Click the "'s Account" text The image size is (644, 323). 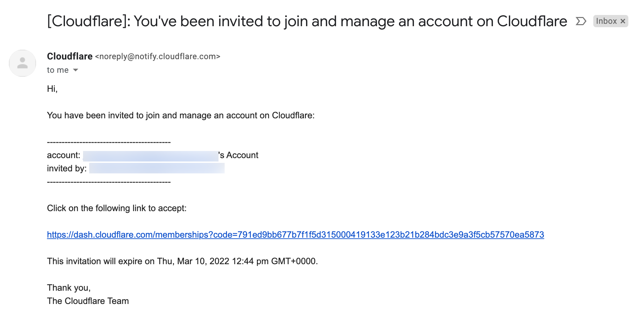point(239,155)
